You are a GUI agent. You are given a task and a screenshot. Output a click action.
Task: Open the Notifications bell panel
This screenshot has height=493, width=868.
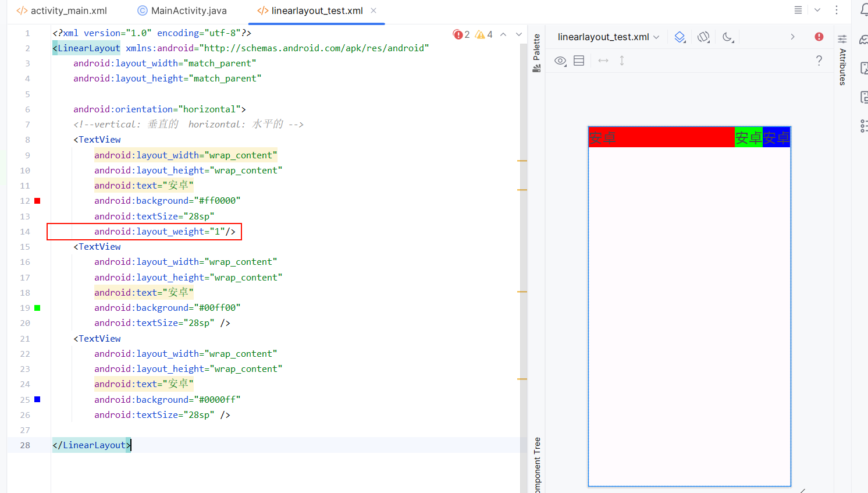pyautogui.click(x=865, y=10)
